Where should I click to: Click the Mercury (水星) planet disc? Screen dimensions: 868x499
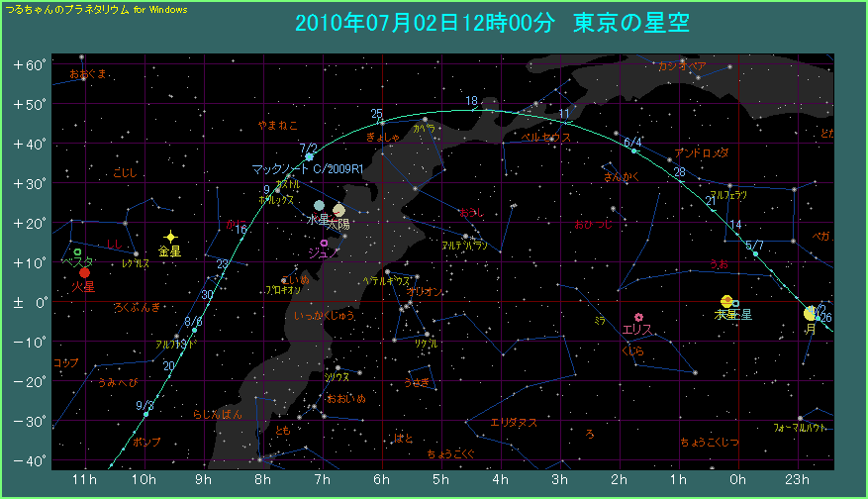tap(319, 206)
